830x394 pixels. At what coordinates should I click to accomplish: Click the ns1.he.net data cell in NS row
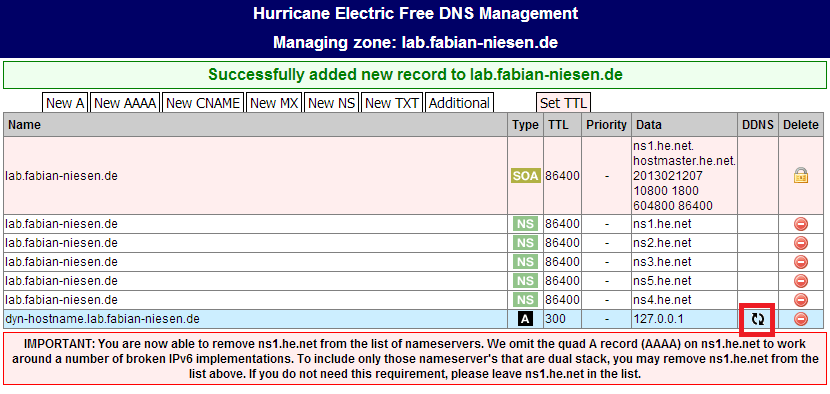tap(685, 224)
